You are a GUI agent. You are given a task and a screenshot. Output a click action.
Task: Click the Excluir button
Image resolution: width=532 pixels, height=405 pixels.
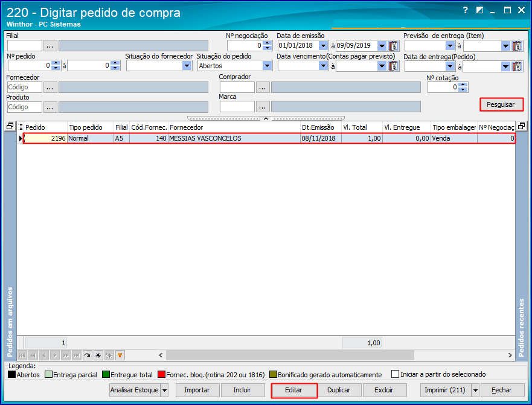coord(384,390)
